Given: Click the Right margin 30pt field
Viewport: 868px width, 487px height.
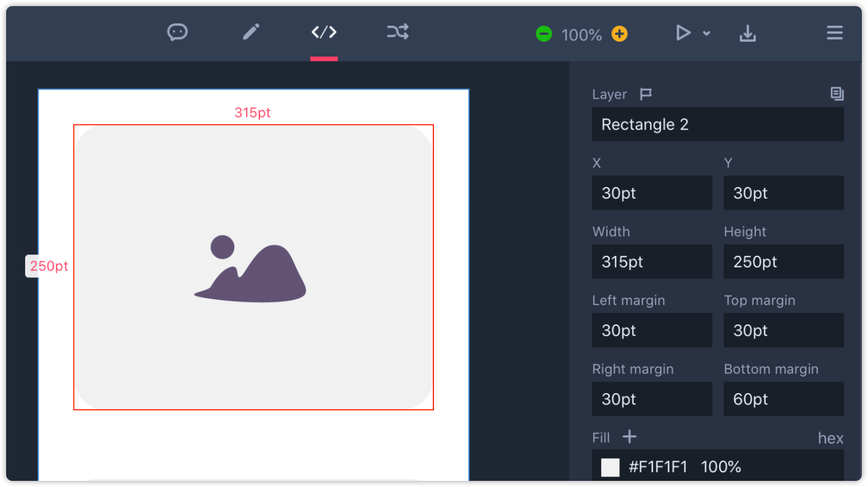Looking at the screenshot, I should tap(652, 399).
